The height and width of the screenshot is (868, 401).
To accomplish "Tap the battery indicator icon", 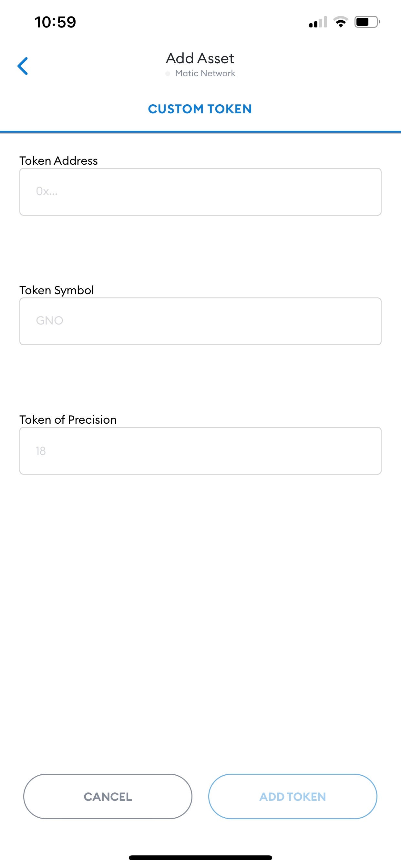I will (367, 22).
